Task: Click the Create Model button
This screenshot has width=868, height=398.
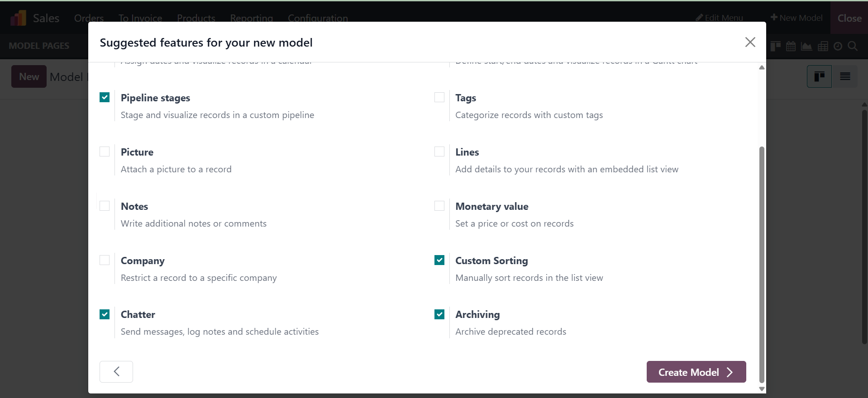Action: coord(696,372)
